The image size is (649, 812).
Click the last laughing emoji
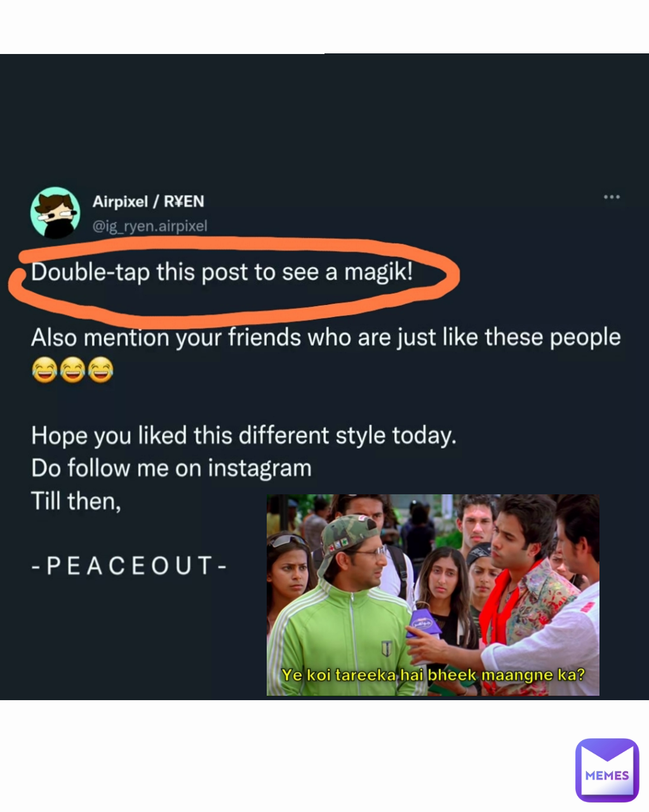[101, 369]
